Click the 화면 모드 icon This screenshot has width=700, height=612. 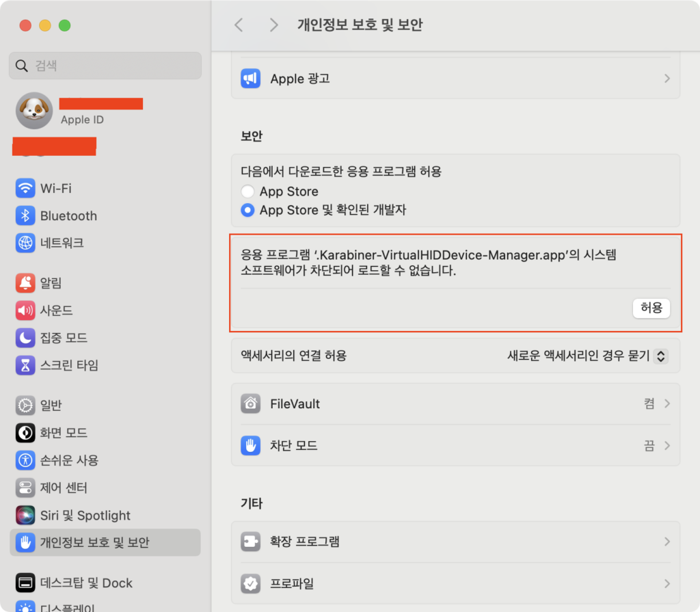25,433
